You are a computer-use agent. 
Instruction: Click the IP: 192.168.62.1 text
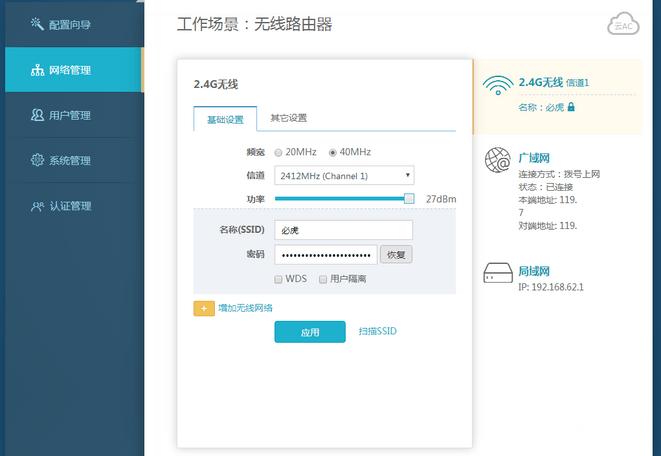pos(551,287)
